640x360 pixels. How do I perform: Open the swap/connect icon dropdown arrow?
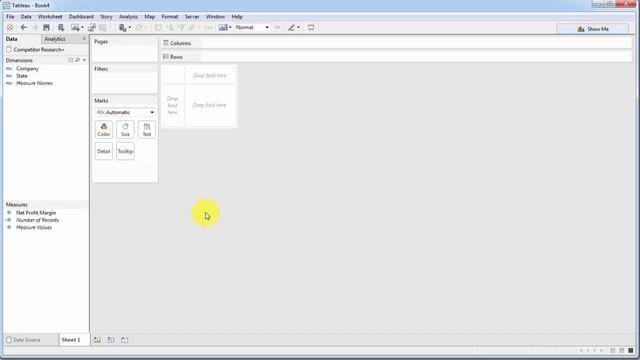[x=130, y=27]
